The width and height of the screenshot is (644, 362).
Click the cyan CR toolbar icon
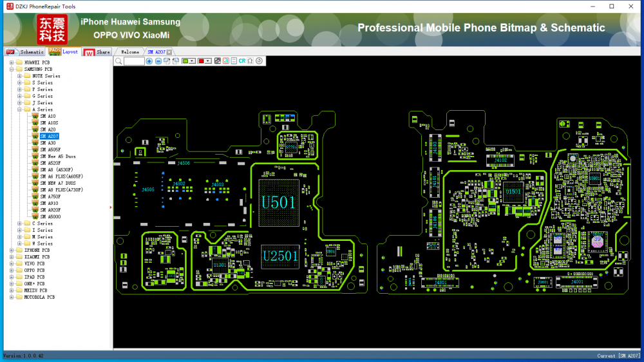click(x=242, y=61)
